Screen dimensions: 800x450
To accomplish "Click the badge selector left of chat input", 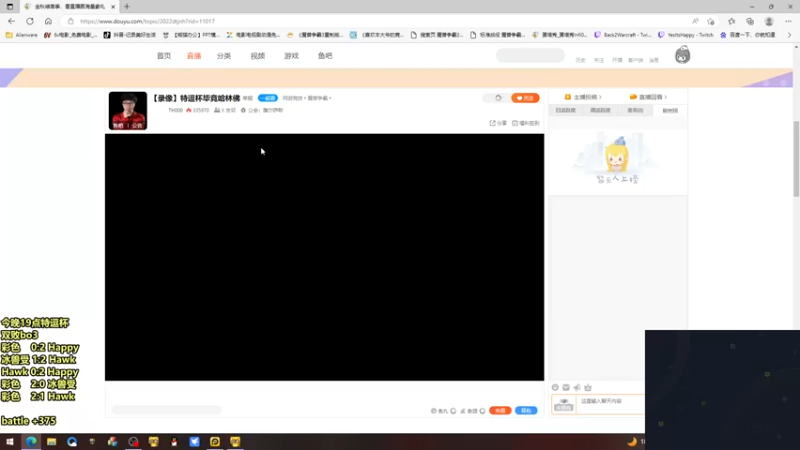I will 564,405.
